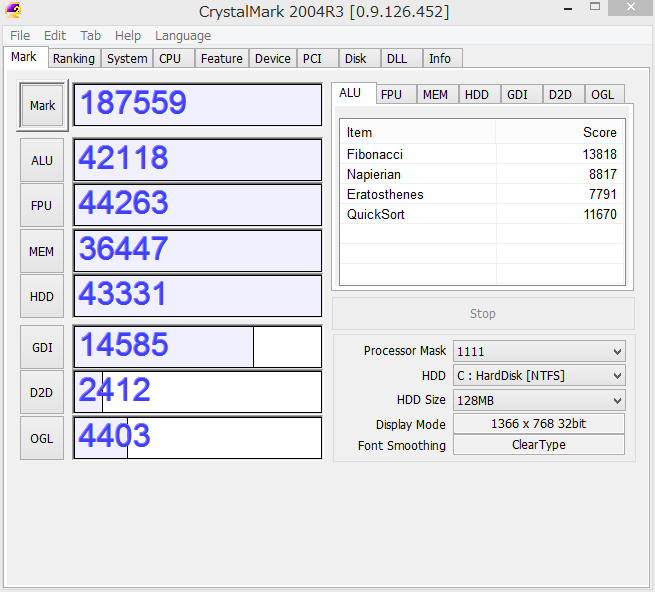
Task: Switch to the PCI tab
Action: click(x=317, y=58)
